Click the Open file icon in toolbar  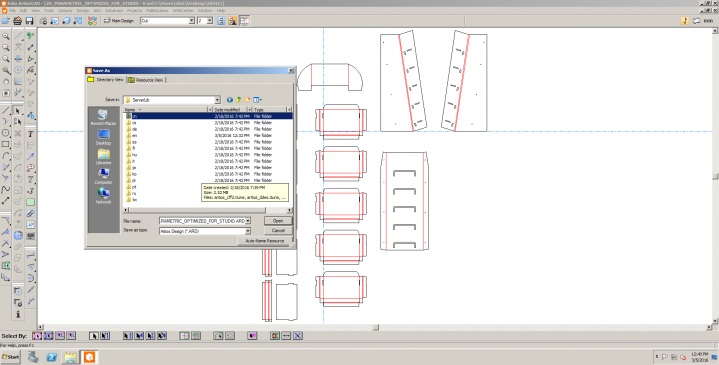pyautogui.click(x=6, y=21)
